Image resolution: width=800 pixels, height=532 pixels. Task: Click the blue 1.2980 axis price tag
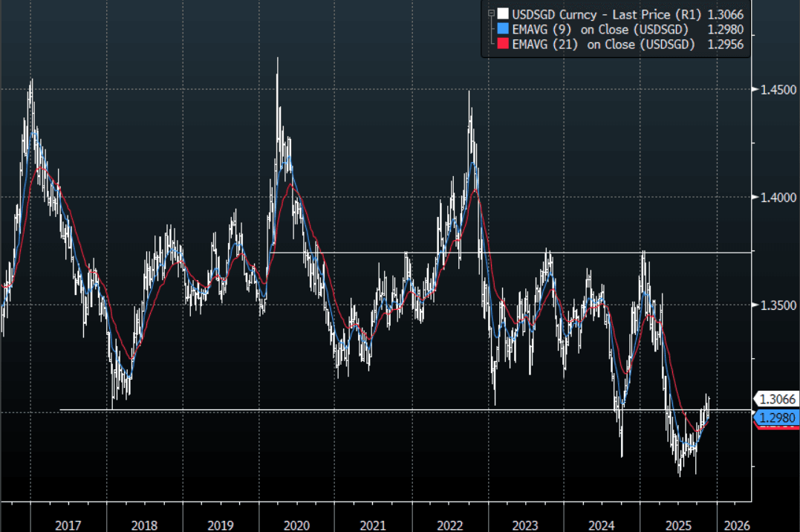(x=777, y=418)
